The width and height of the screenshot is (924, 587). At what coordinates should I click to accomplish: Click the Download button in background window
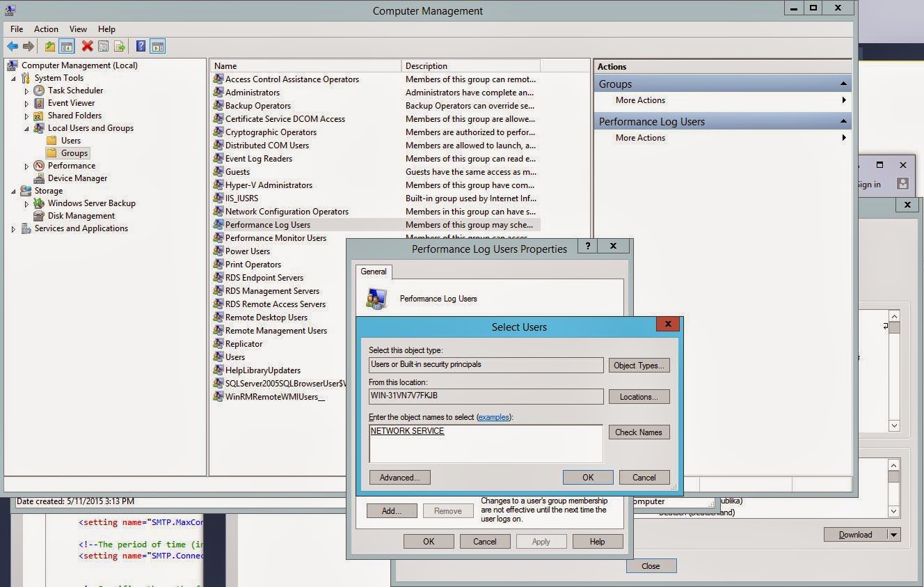click(x=856, y=535)
